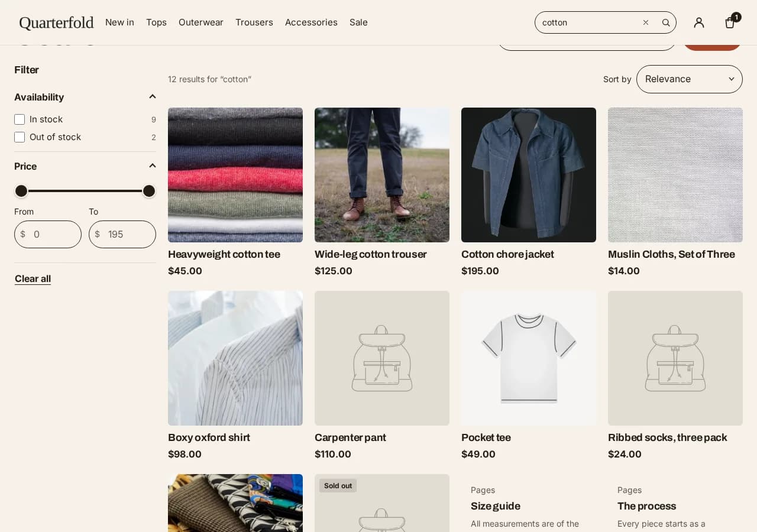The height and width of the screenshot is (532, 757).
Task: Open the New in menu
Action: tap(119, 22)
